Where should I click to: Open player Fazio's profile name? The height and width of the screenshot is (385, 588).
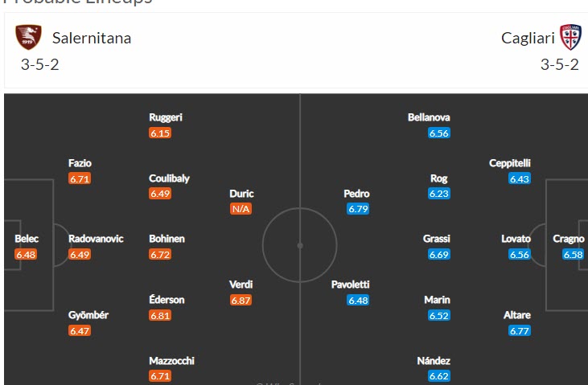[x=80, y=163]
